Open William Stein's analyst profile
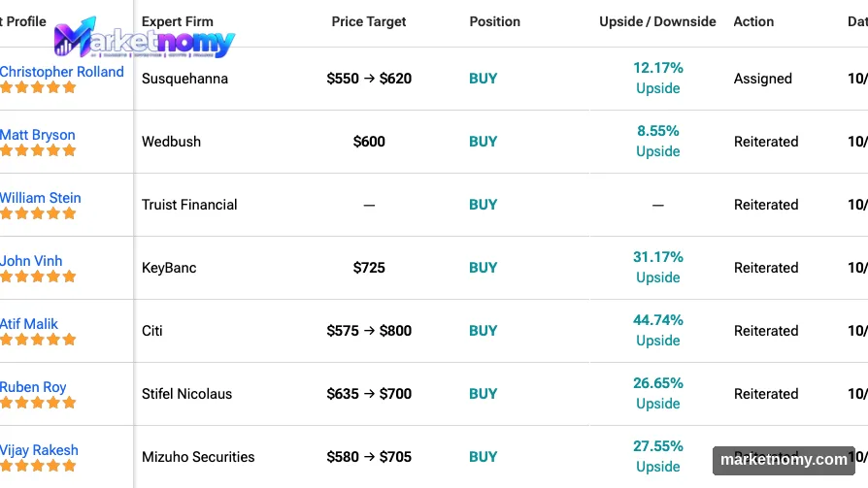 40,198
